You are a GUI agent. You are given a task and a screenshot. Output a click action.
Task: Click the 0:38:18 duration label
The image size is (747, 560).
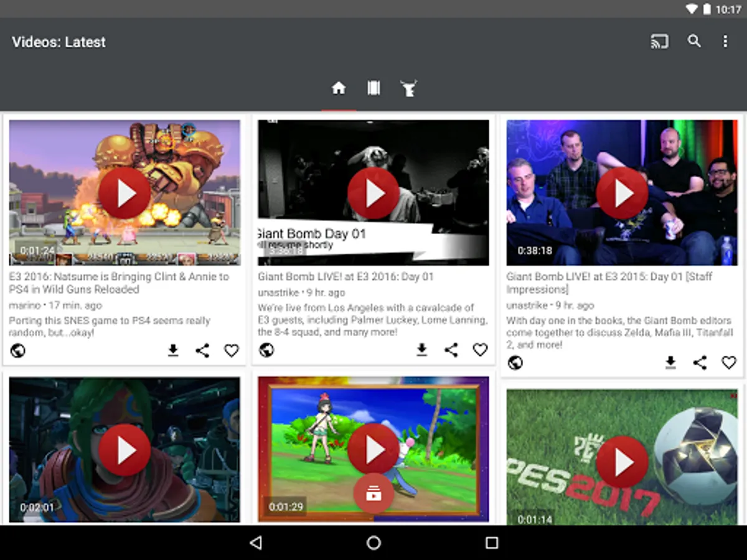click(x=535, y=250)
